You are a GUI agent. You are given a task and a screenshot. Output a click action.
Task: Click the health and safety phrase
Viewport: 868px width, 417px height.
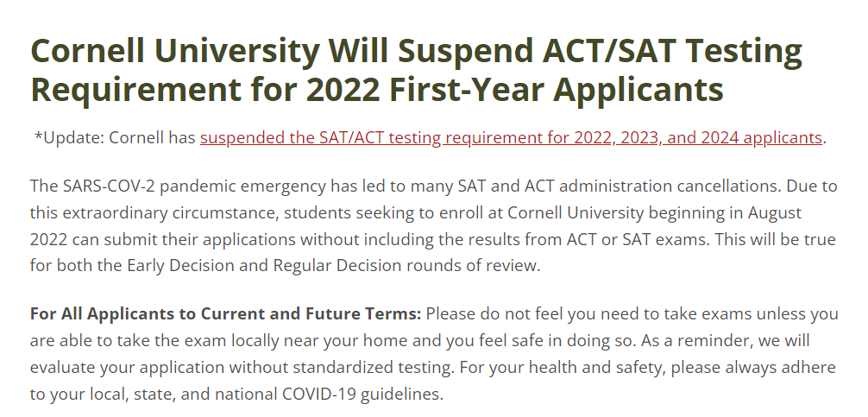pos(584,367)
